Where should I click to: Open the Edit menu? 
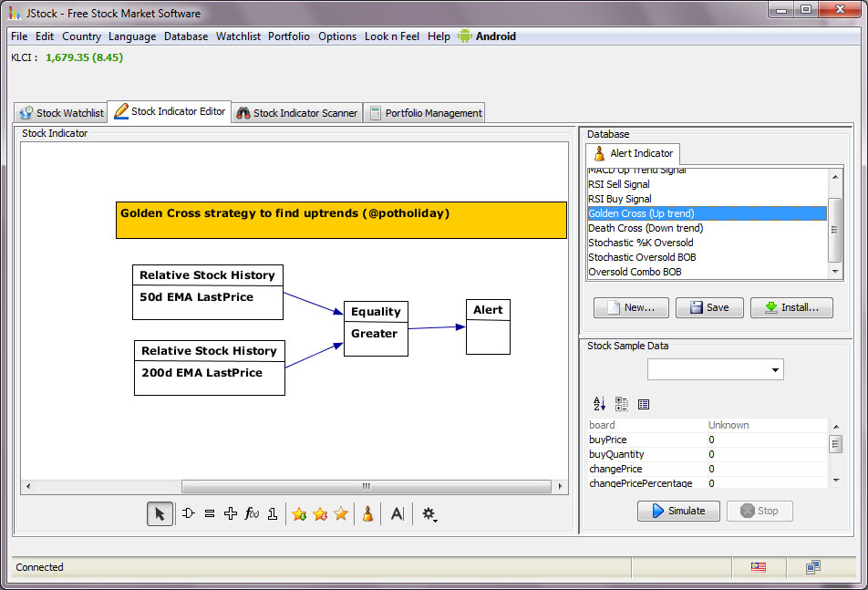tap(45, 36)
